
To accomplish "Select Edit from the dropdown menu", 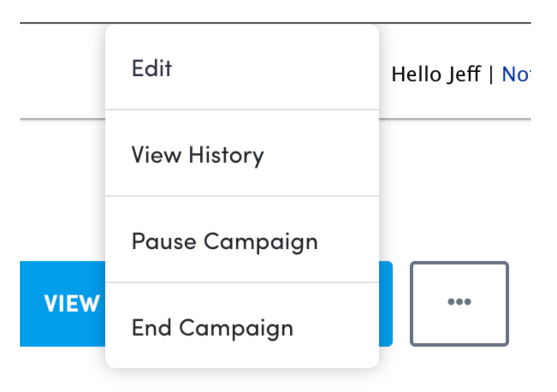I will tap(152, 68).
